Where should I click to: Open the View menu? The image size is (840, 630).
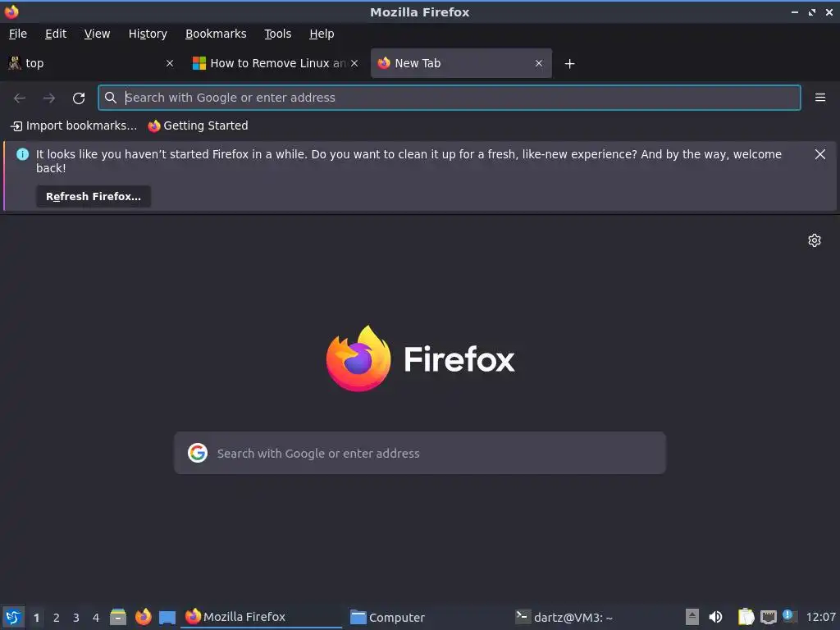tap(97, 34)
